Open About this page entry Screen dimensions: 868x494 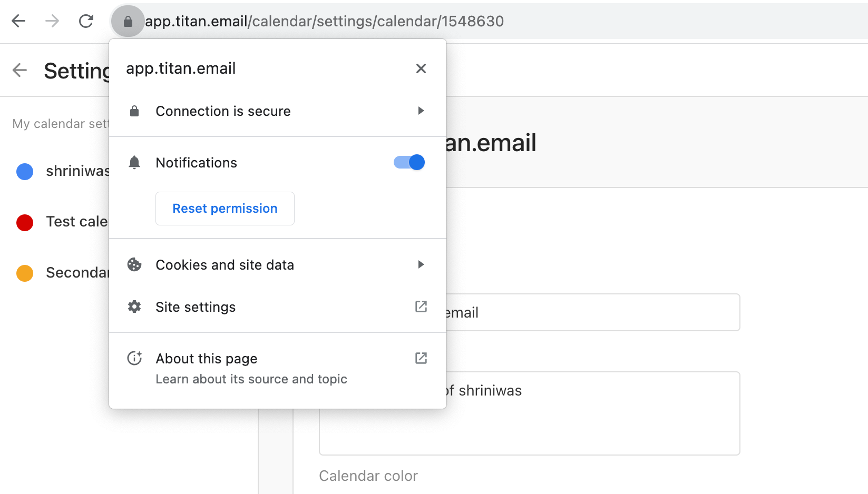point(278,368)
